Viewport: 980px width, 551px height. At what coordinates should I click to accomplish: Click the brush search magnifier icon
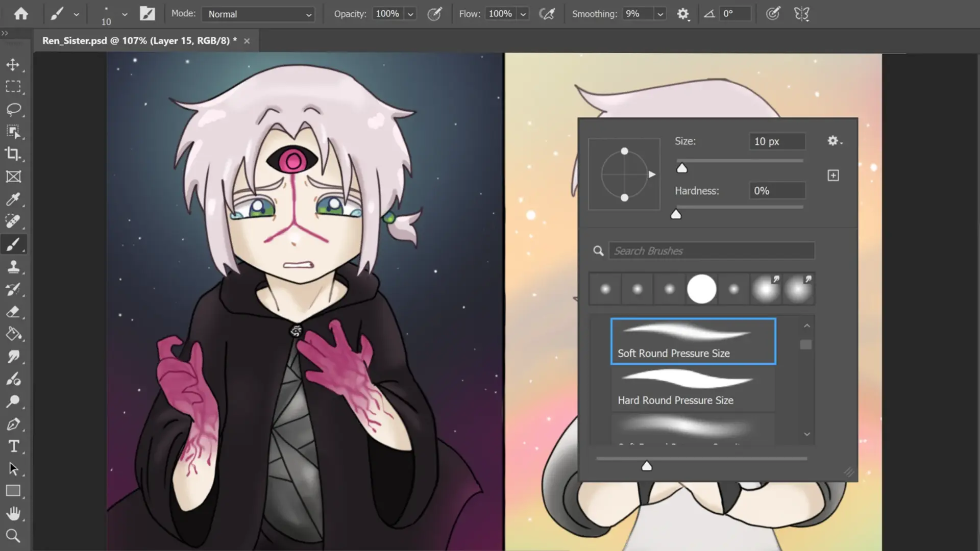pos(598,251)
